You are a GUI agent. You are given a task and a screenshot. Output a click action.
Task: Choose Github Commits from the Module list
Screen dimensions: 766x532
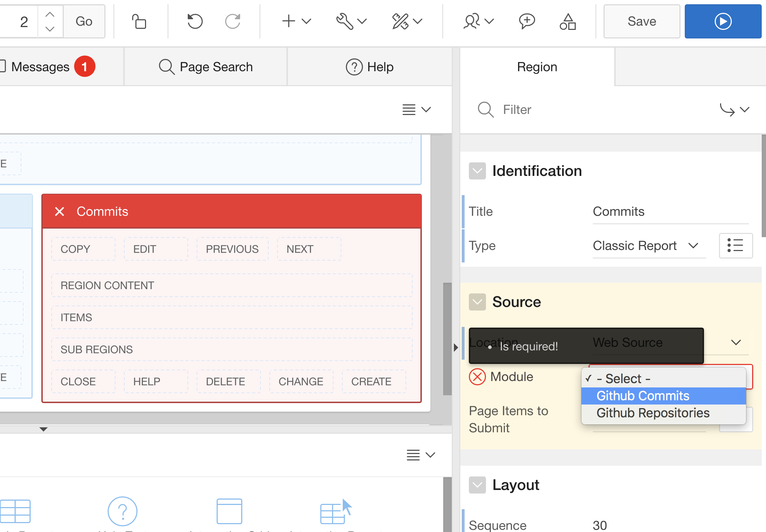643,396
